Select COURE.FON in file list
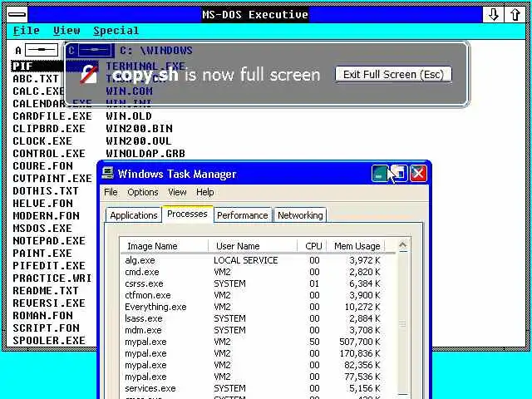This screenshot has width=532, height=399. (x=42, y=166)
